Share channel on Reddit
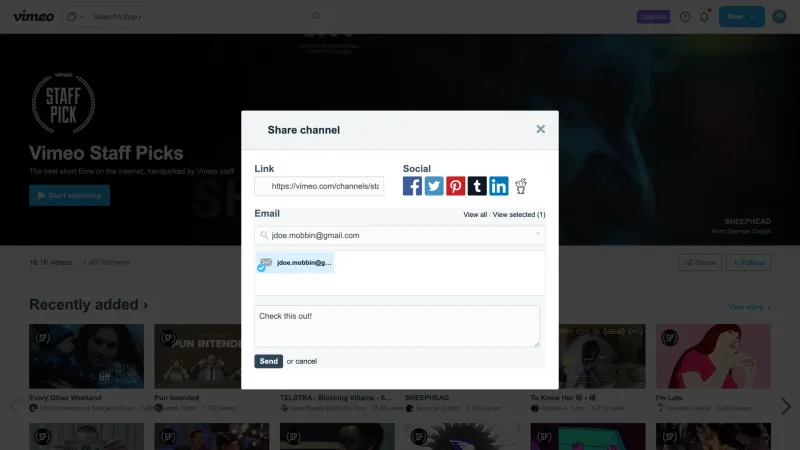The height and width of the screenshot is (450, 800). (520, 186)
